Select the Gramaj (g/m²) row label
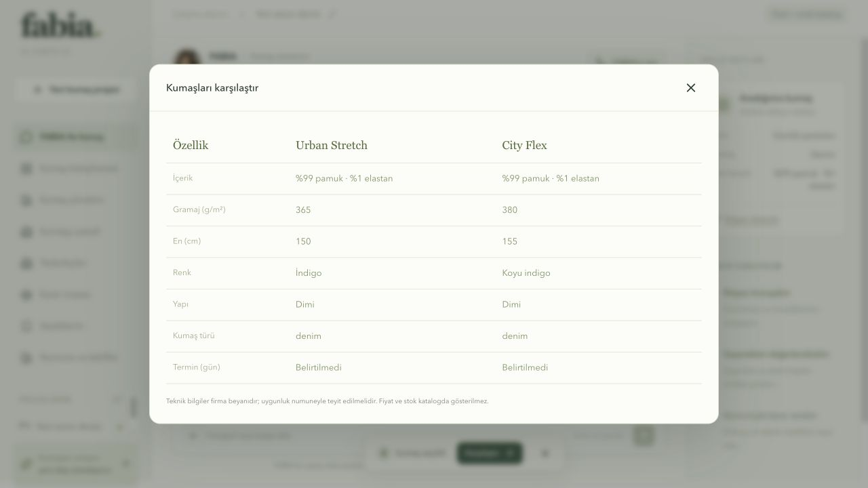Viewport: 868px width, 488px height. pyautogui.click(x=199, y=209)
